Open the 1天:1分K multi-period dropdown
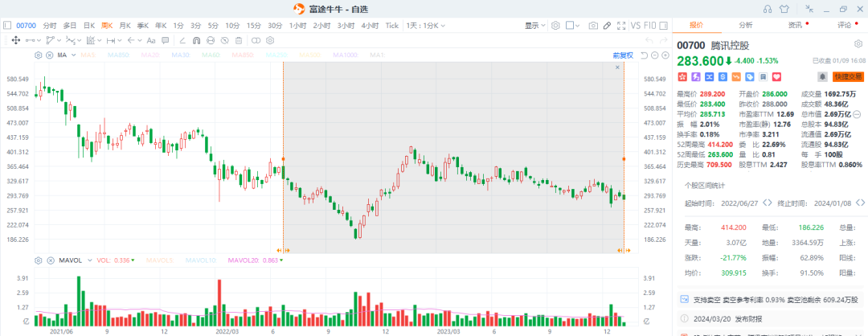This screenshot has width=868, height=336. coord(426,26)
